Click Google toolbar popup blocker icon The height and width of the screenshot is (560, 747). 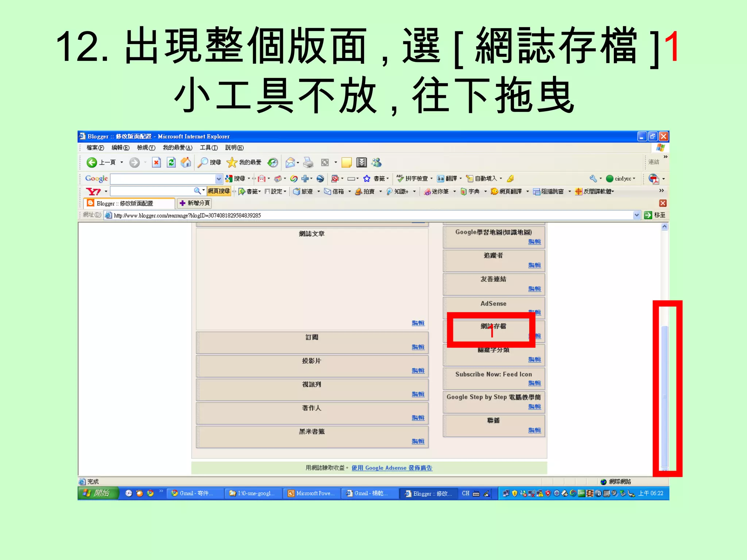click(335, 179)
